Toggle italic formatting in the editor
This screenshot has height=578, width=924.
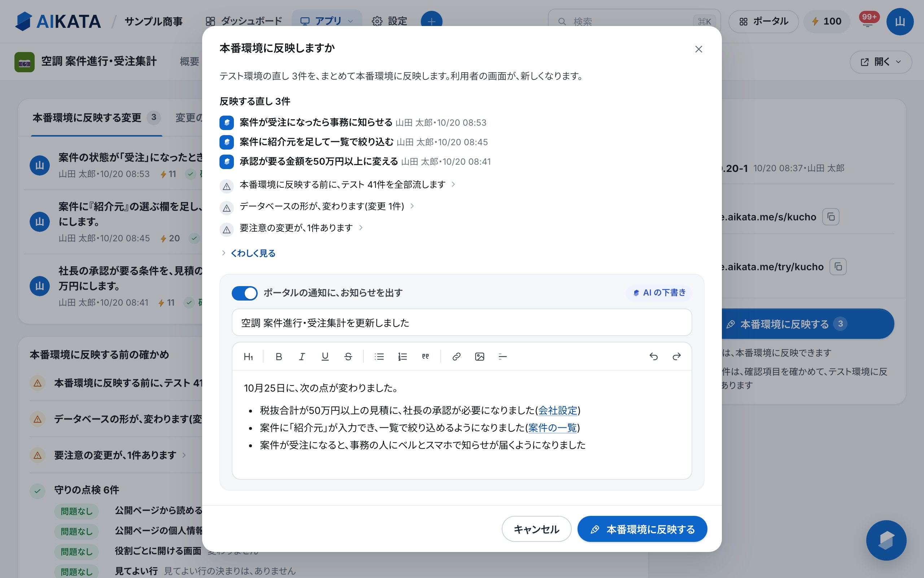302,357
